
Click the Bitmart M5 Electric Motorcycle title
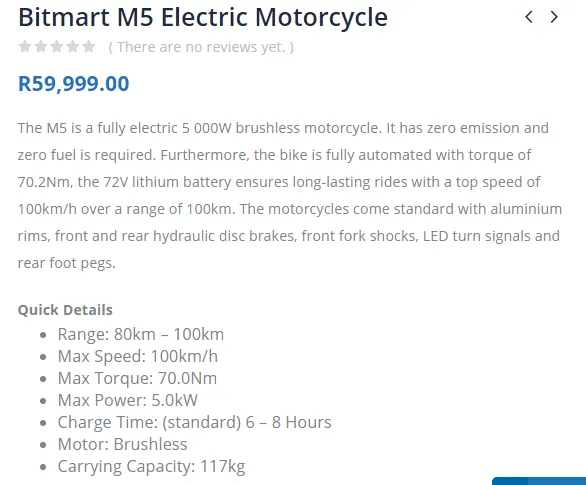203,18
